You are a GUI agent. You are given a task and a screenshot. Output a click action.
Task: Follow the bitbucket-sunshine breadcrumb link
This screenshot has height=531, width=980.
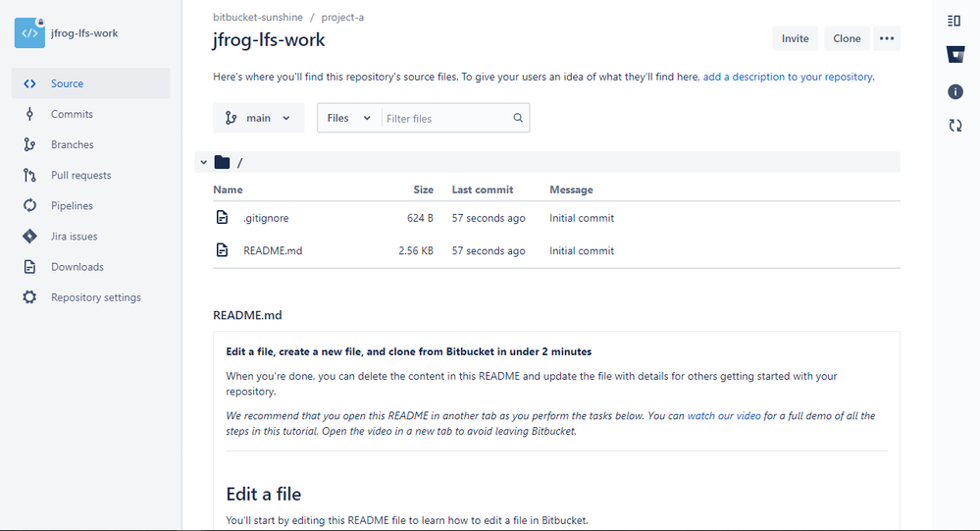[x=257, y=17]
